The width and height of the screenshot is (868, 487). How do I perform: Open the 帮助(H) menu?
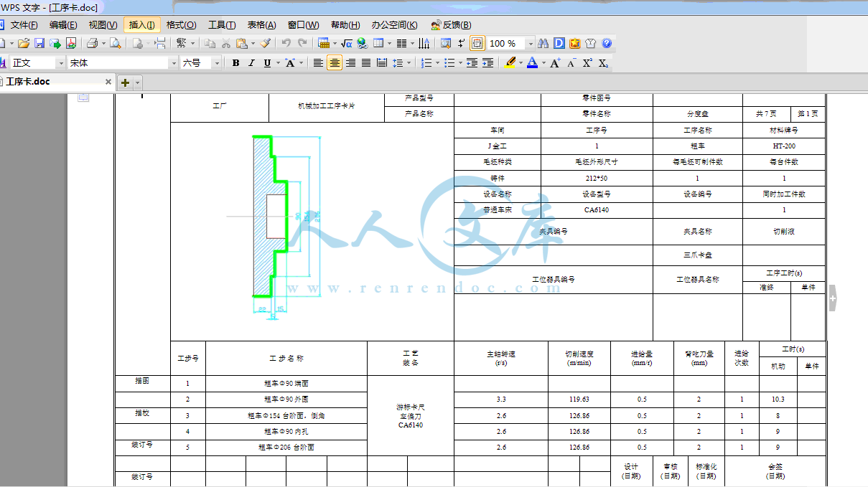point(345,25)
